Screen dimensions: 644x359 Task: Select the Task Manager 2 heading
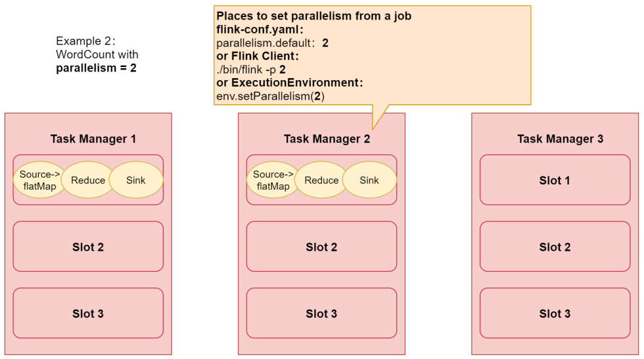point(327,139)
